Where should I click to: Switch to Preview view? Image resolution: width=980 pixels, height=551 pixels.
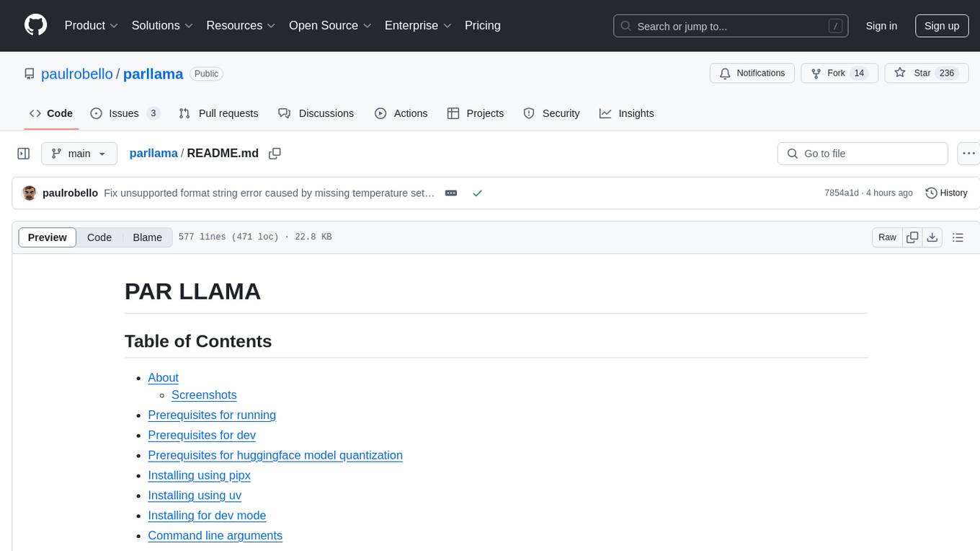tap(48, 237)
